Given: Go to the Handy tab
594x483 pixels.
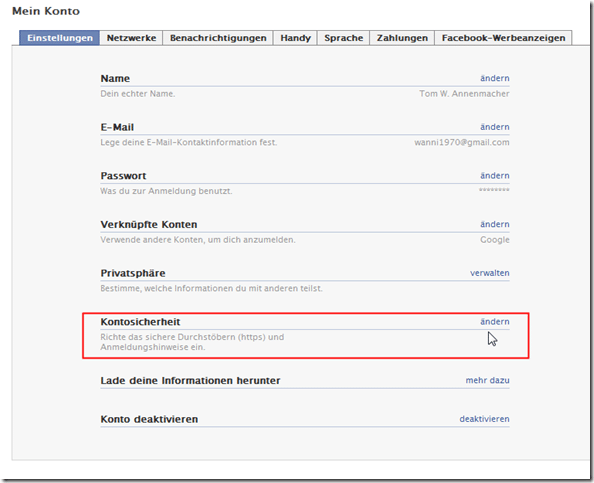Looking at the screenshot, I should coord(295,38).
